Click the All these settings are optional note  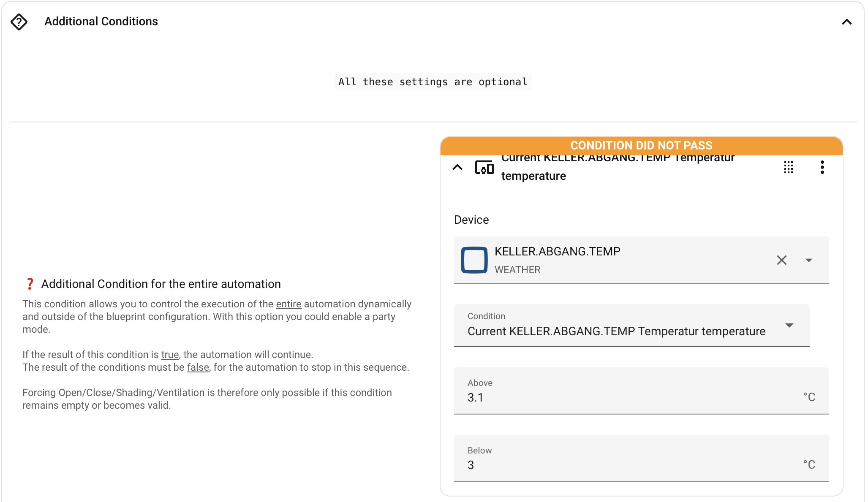coord(433,82)
